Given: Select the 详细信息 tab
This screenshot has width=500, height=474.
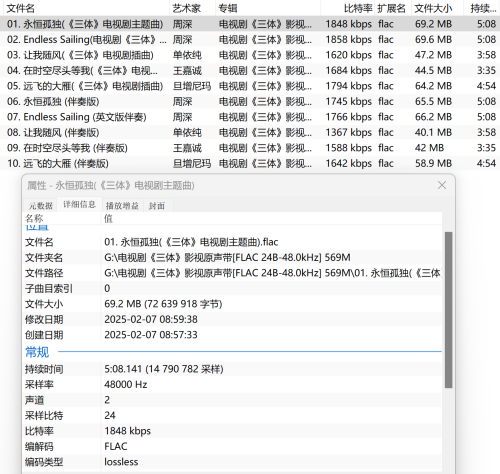Looking at the screenshot, I should [x=79, y=205].
